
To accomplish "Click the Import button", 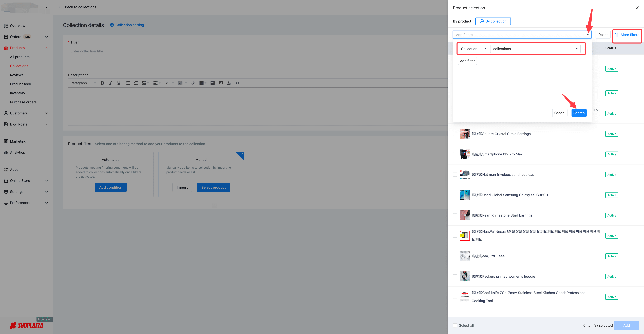I will (x=182, y=187).
